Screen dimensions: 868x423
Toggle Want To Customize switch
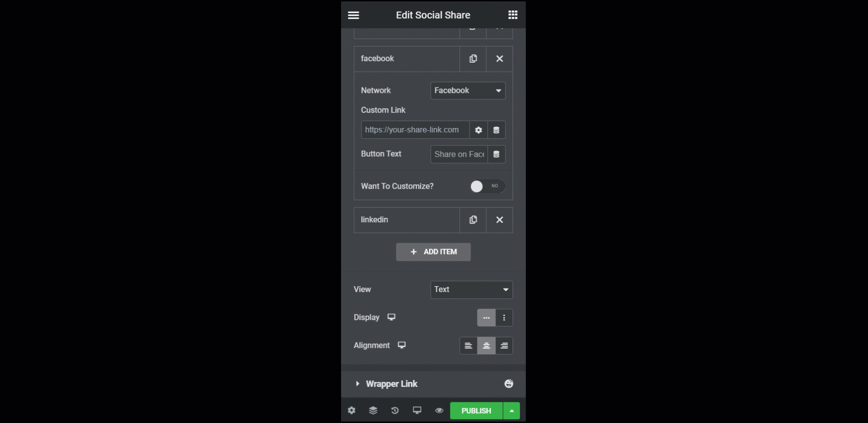point(487,186)
